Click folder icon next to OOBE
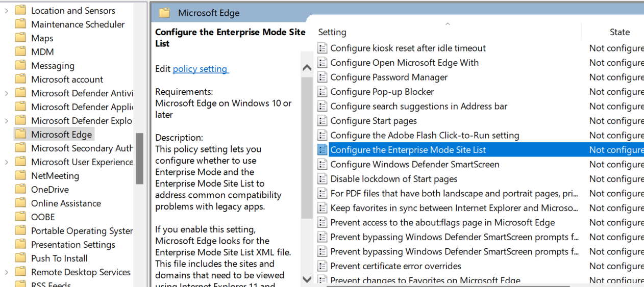644x287 pixels. [20, 217]
